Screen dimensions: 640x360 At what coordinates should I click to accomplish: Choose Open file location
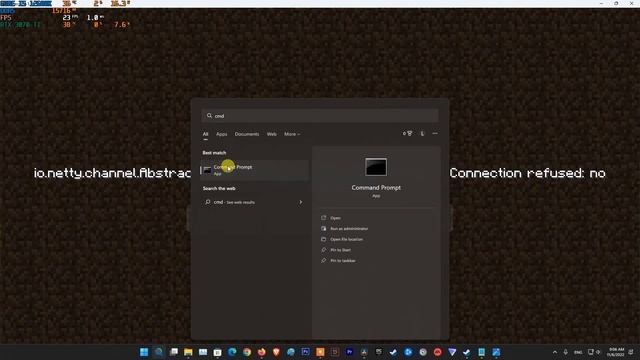pyautogui.click(x=346, y=239)
